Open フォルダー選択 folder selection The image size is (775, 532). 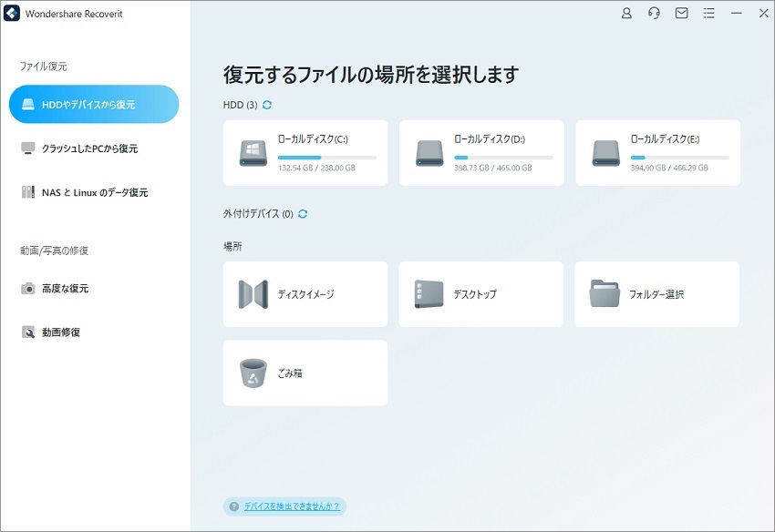(x=656, y=294)
